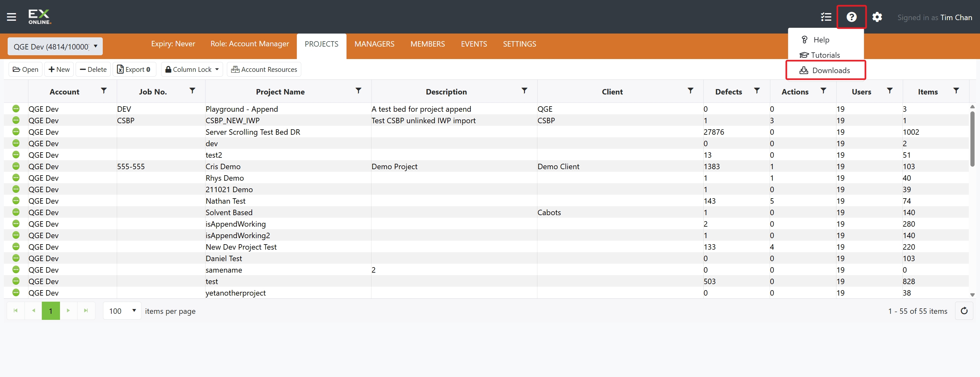Filter the Items column
The height and width of the screenshot is (377, 980).
click(x=956, y=91)
